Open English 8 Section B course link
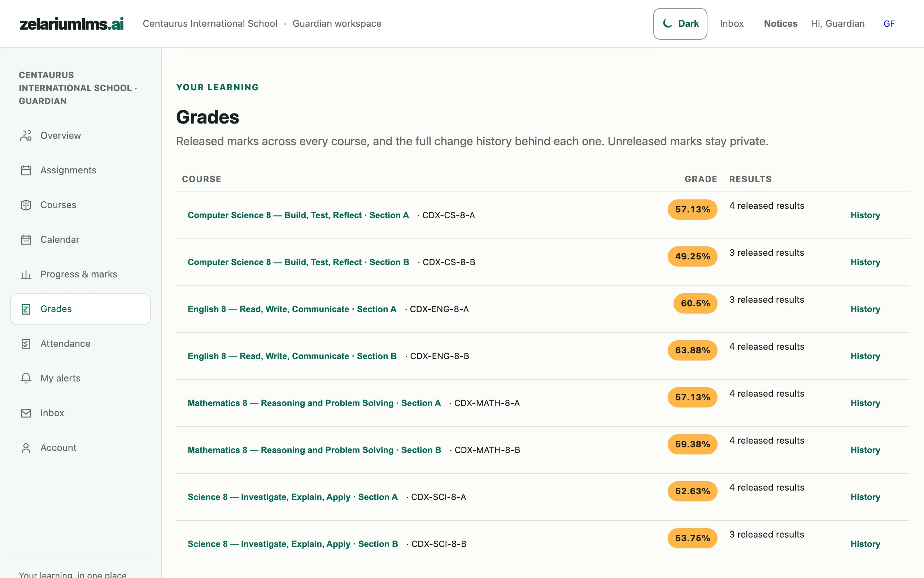The image size is (924, 578). (292, 356)
